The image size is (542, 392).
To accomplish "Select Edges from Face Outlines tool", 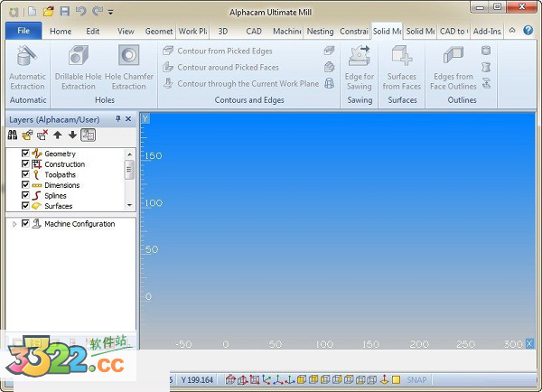I will pyautogui.click(x=453, y=68).
